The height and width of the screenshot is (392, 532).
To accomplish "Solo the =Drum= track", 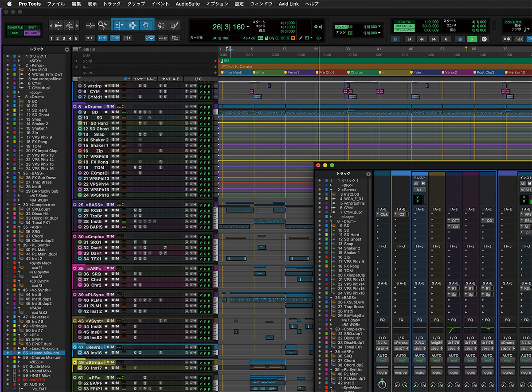I will click(108, 106).
